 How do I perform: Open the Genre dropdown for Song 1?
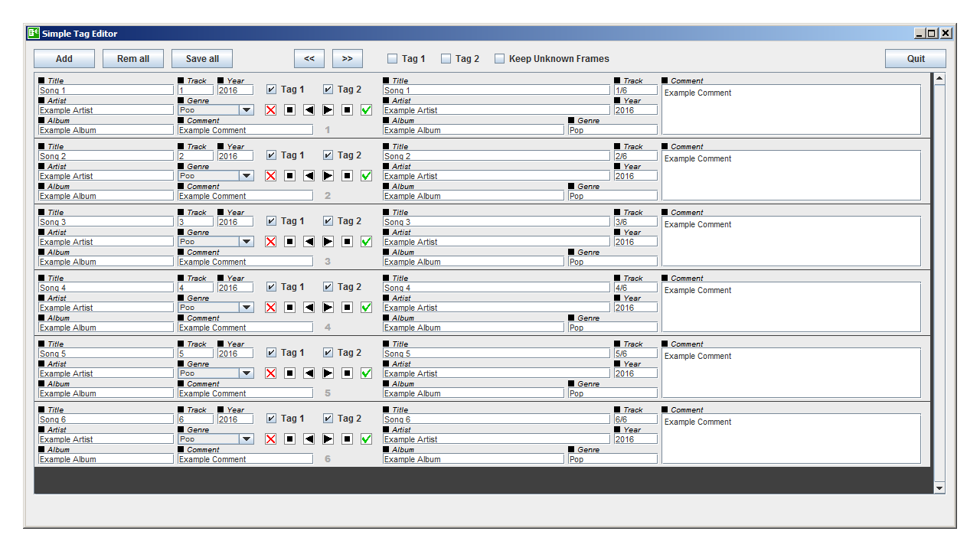click(x=216, y=110)
